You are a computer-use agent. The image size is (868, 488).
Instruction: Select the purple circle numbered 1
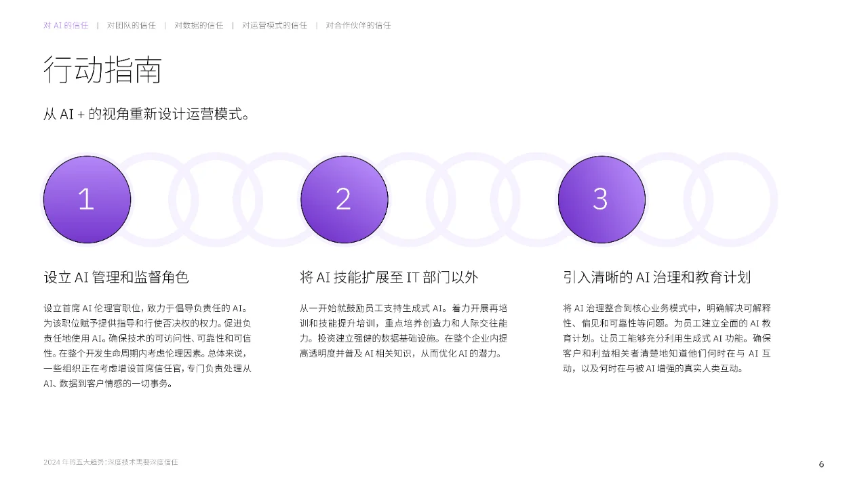[86, 199]
